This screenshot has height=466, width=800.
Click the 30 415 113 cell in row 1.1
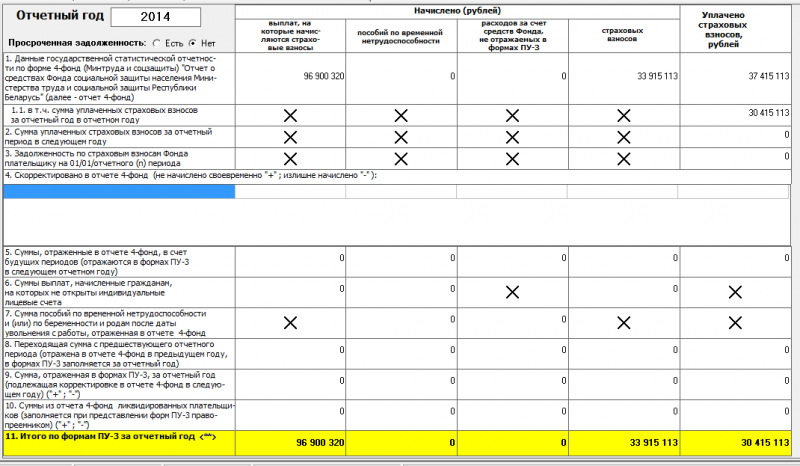coord(735,114)
